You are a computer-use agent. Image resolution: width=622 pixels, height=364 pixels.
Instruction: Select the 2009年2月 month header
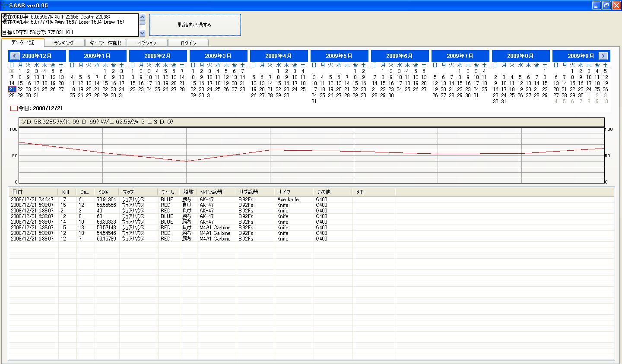(x=158, y=56)
